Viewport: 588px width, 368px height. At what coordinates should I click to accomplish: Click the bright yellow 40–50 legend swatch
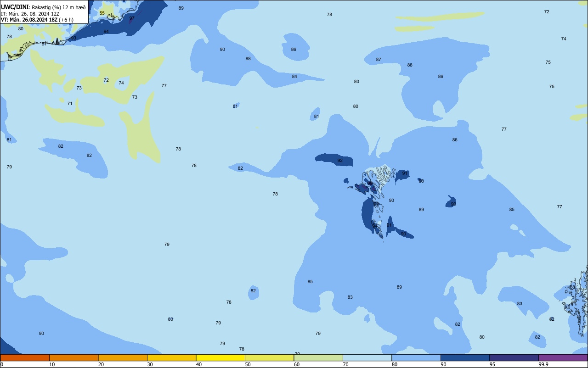pos(220,357)
